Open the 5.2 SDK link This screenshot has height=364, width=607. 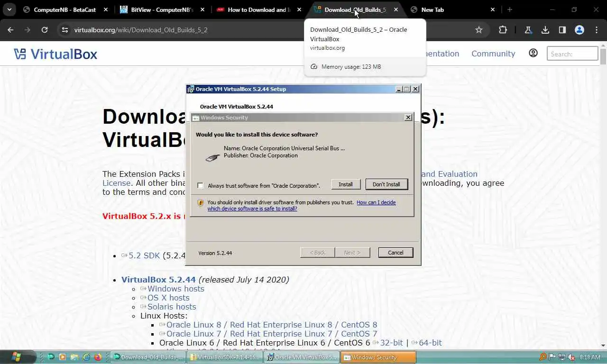point(144,255)
